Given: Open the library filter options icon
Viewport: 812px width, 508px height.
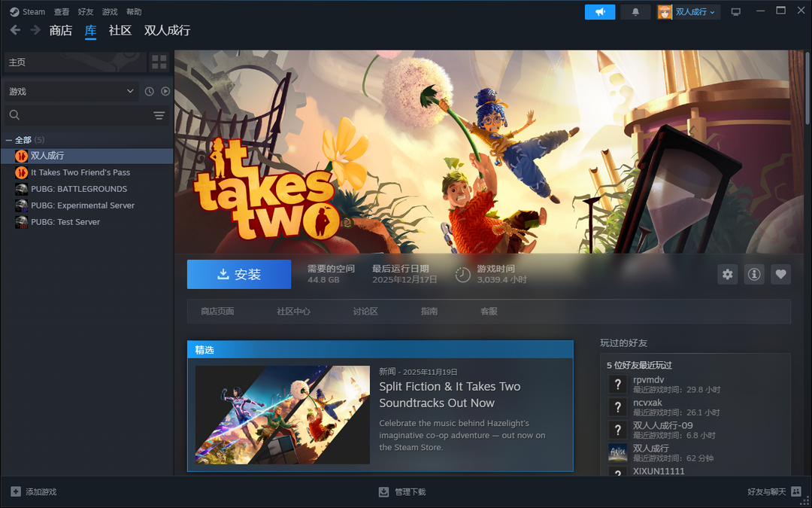Looking at the screenshot, I should pos(159,115).
